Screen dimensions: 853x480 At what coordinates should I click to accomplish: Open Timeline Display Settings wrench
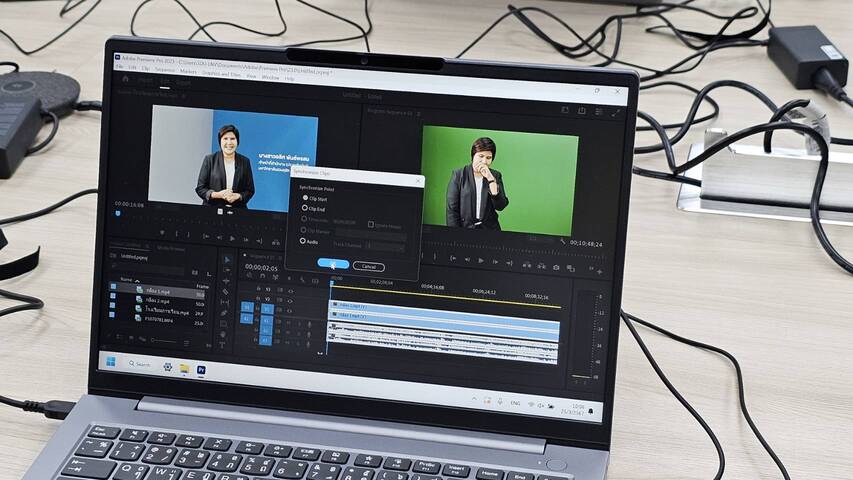[x=302, y=280]
